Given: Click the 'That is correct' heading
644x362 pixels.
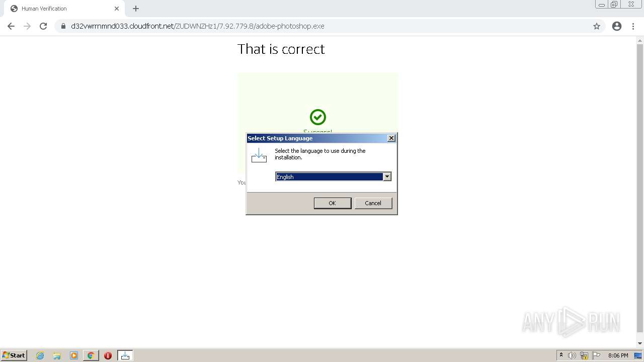Looking at the screenshot, I should pyautogui.click(x=281, y=49).
